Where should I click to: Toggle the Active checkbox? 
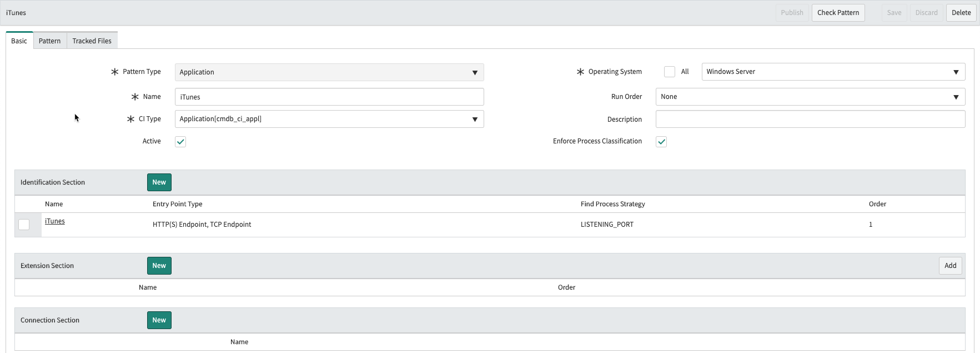tap(180, 142)
